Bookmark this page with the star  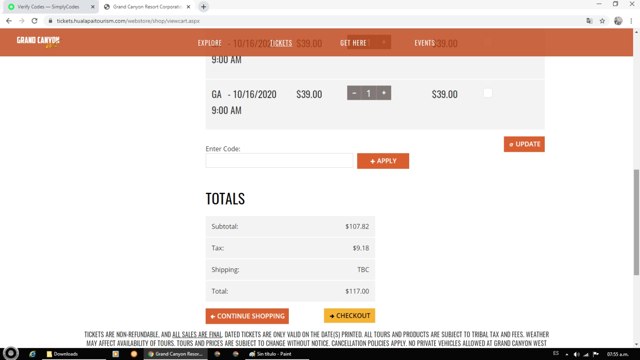coord(602,21)
